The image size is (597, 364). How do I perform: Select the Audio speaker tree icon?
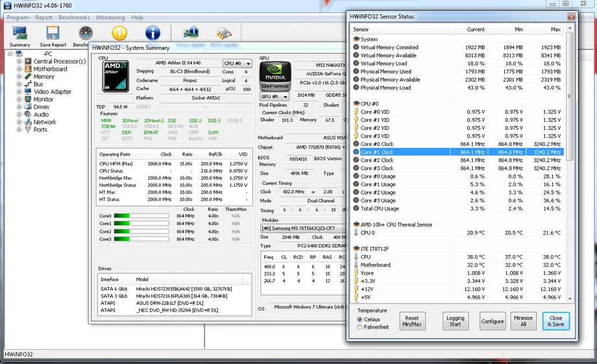click(x=28, y=114)
